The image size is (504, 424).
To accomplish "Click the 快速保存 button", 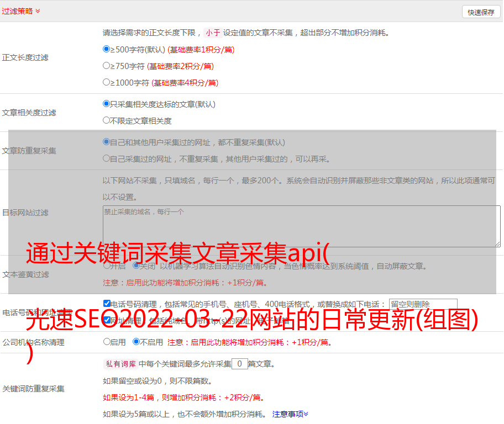I will (481, 12).
